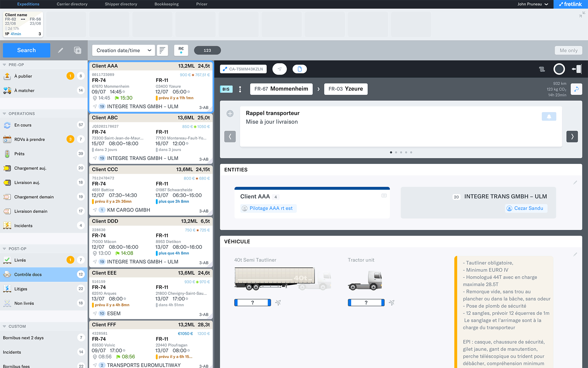Open À publier in sidebar
The image size is (588, 368).
point(44,76)
